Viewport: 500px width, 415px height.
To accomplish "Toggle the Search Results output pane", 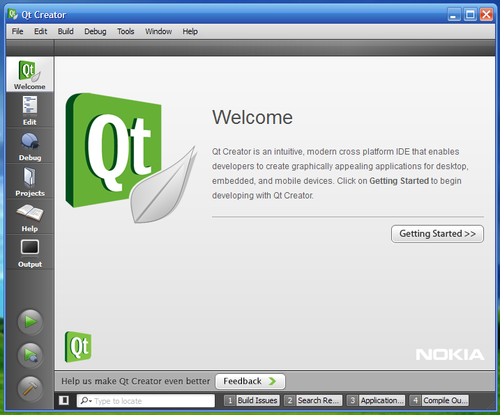I will [313, 400].
